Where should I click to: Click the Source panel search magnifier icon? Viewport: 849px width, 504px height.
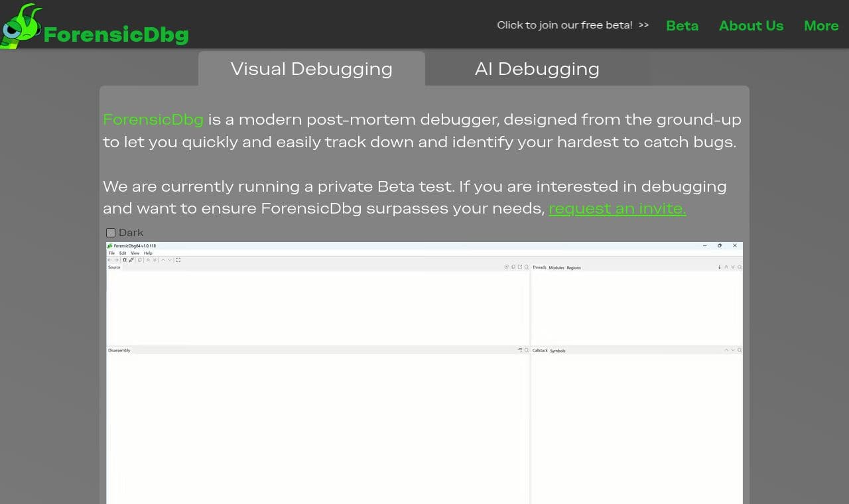tap(527, 267)
